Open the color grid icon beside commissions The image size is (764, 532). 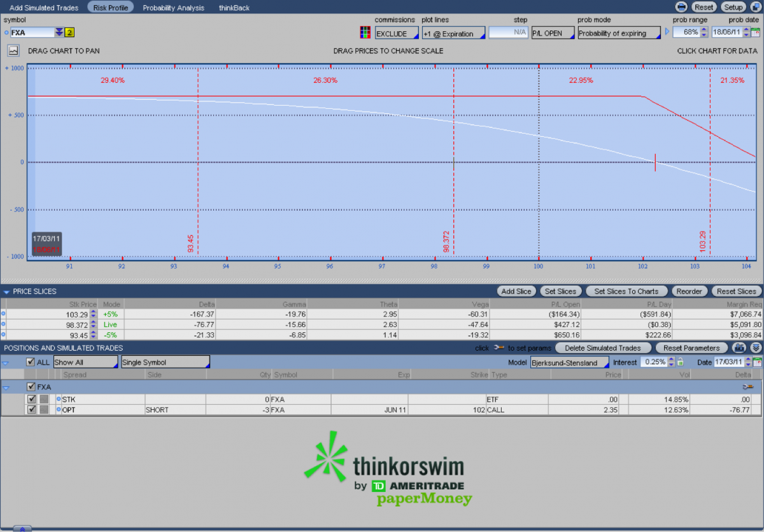point(365,33)
